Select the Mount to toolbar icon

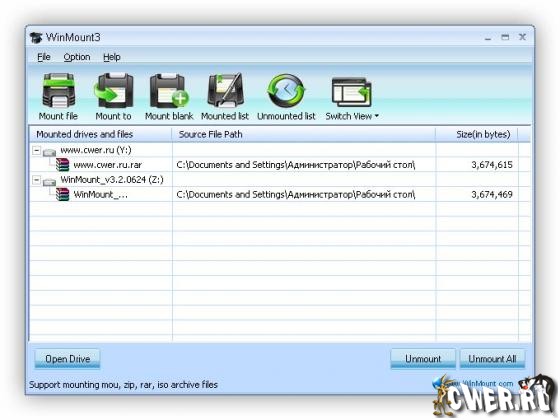tap(114, 96)
